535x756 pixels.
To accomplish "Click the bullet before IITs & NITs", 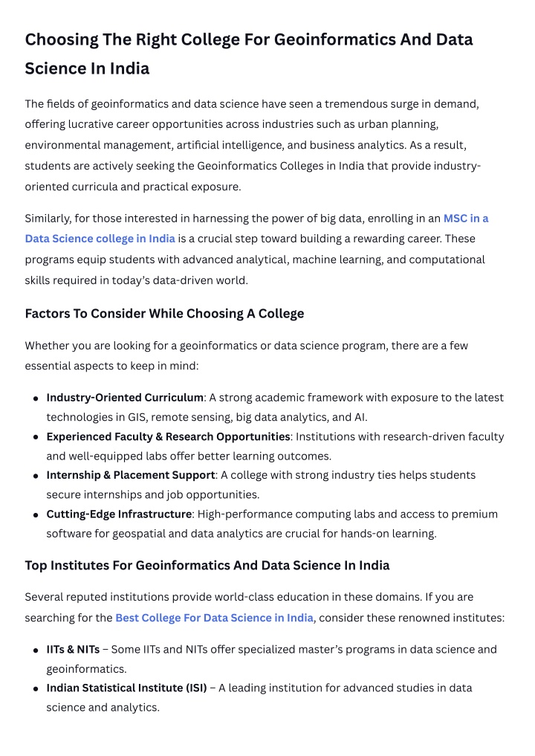I will pos(36,650).
